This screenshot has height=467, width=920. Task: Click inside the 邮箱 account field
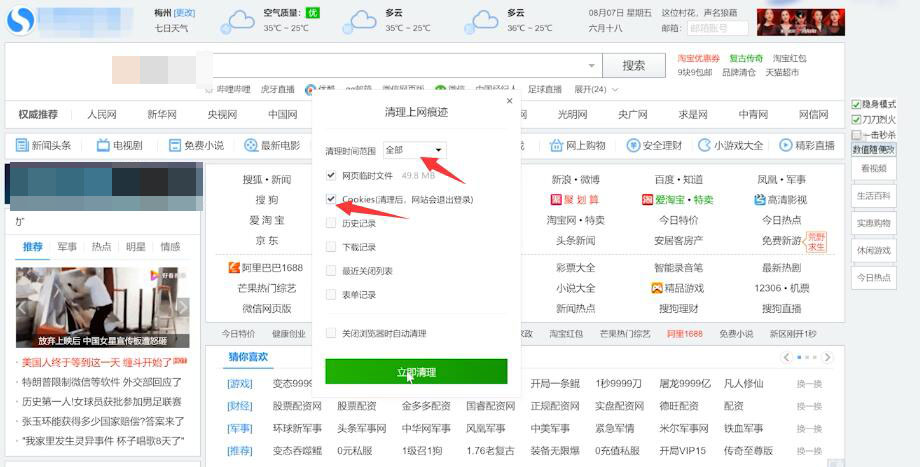[718, 28]
